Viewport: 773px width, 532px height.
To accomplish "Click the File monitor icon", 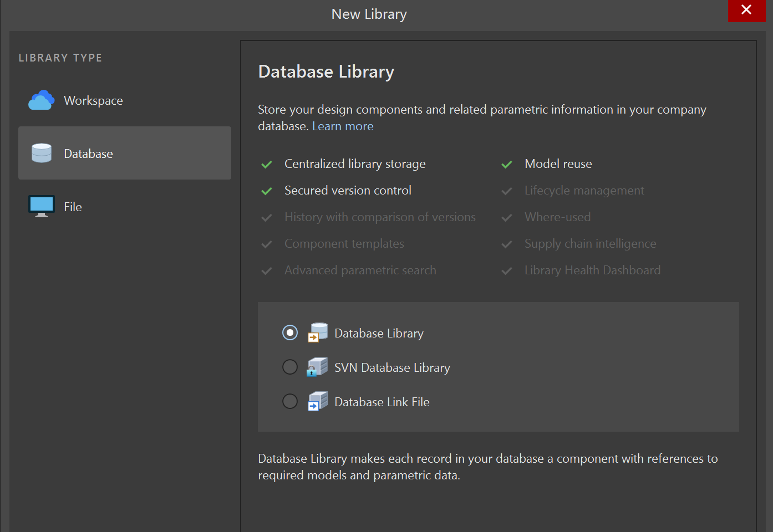I will click(x=42, y=206).
